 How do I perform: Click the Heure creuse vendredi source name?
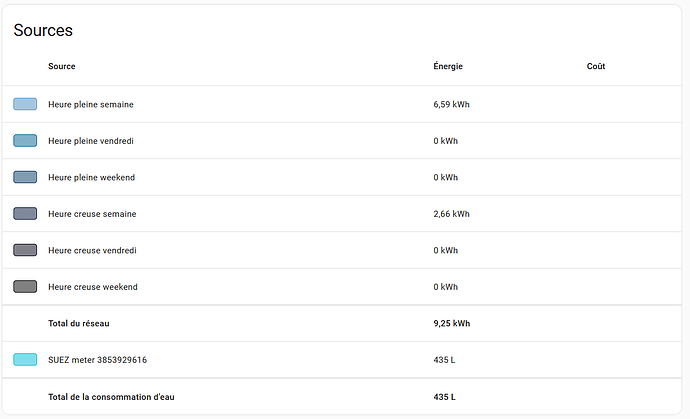pyautogui.click(x=92, y=250)
